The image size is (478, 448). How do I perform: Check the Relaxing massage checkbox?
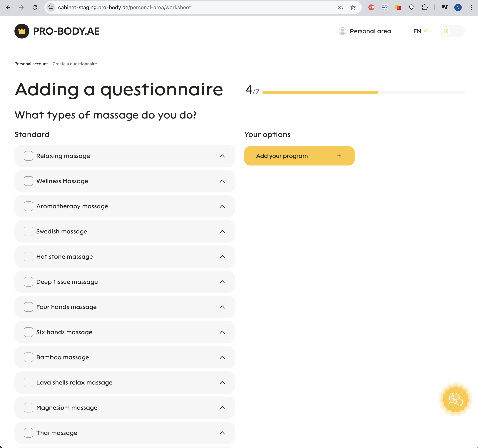pyautogui.click(x=28, y=156)
